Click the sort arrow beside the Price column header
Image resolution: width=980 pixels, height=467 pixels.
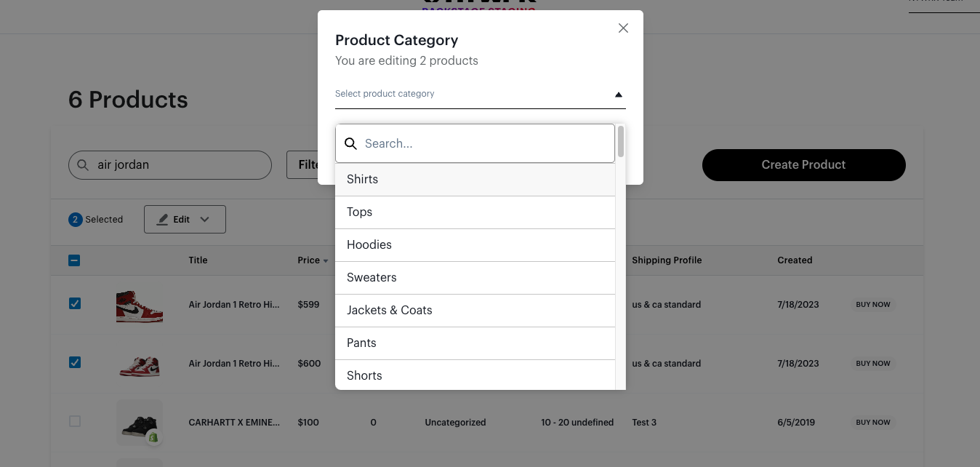[324, 260]
